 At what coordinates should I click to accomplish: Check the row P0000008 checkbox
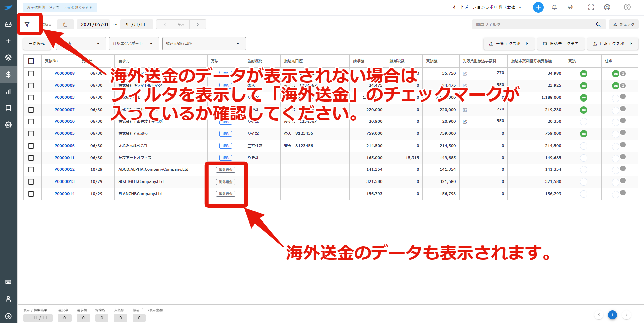[31, 74]
